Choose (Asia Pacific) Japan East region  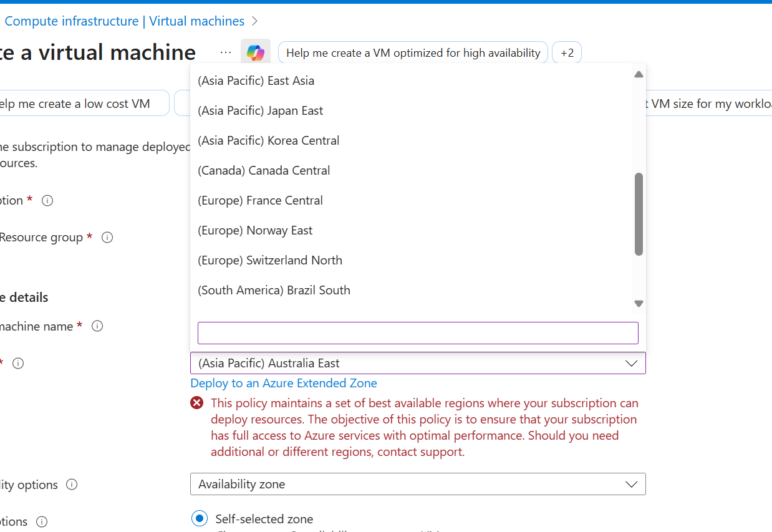(261, 110)
